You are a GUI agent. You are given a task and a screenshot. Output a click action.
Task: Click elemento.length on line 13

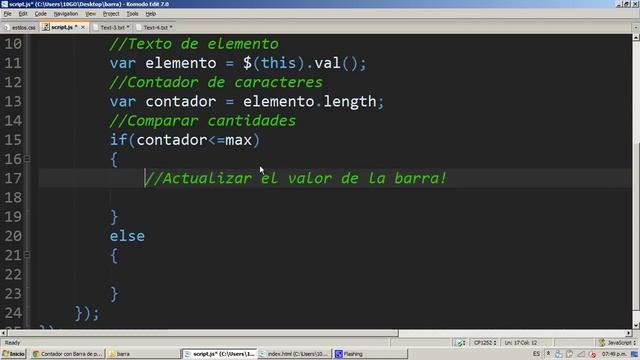[310, 102]
